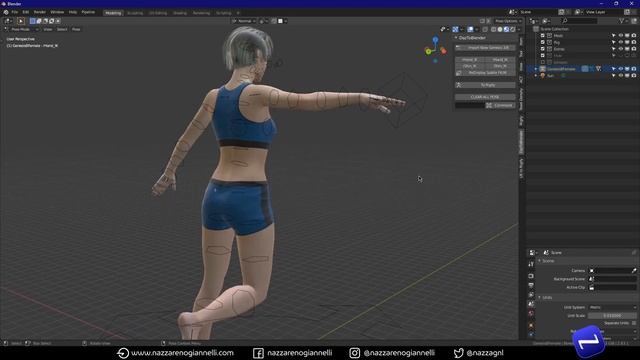This screenshot has width=640, height=360.
Task: Click the blue Z axis on navigation gizmo
Action: (x=436, y=40)
